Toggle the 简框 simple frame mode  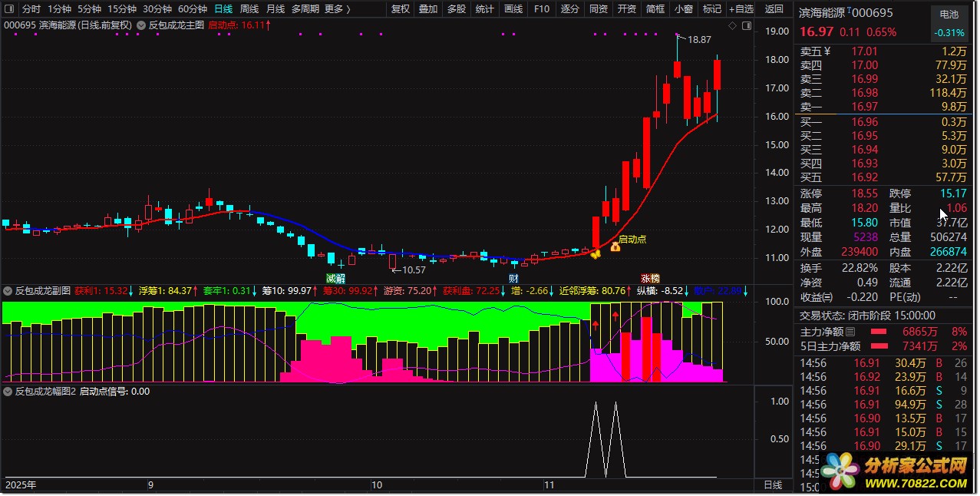(x=655, y=9)
